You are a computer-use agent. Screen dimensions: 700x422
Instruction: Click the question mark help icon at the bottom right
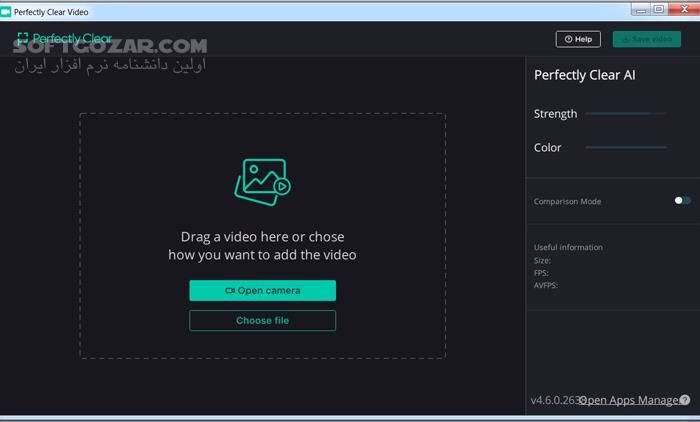coord(685,400)
